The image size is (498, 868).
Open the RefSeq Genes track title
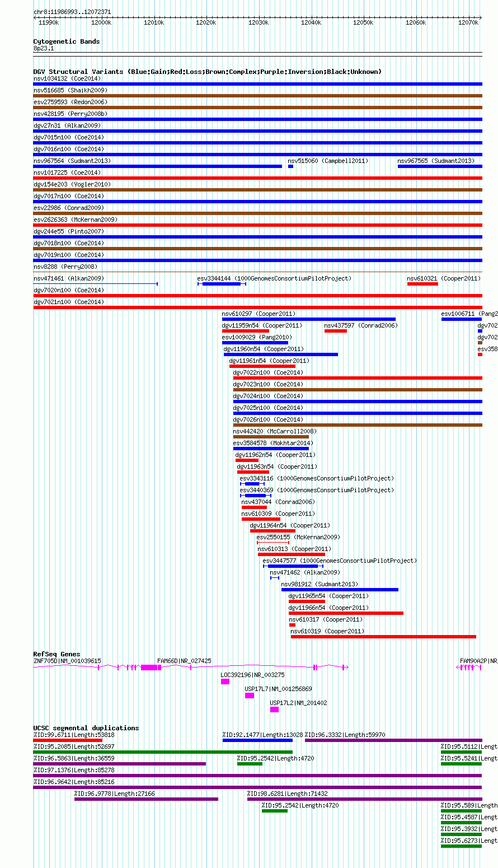(x=57, y=654)
